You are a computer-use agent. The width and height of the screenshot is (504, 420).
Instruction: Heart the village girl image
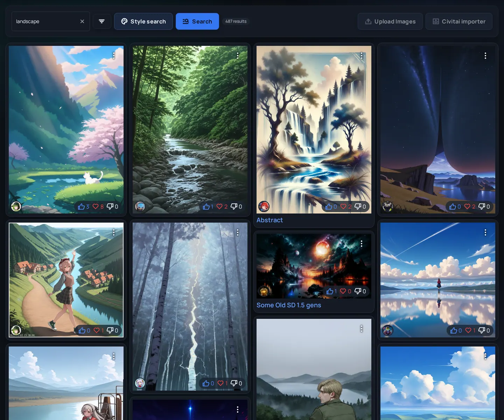98,330
